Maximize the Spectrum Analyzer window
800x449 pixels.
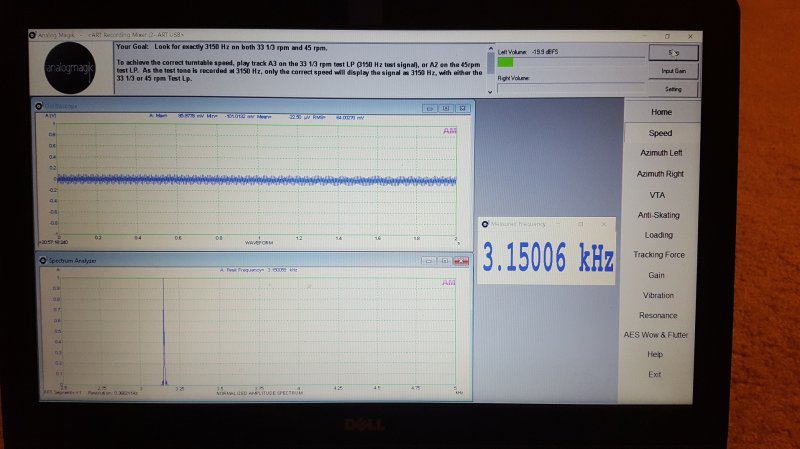[x=445, y=261]
